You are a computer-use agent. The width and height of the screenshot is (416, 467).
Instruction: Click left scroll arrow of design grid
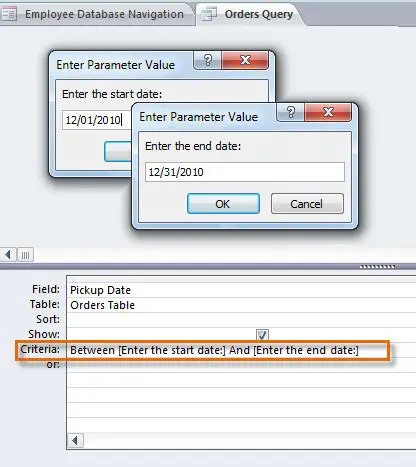75,441
